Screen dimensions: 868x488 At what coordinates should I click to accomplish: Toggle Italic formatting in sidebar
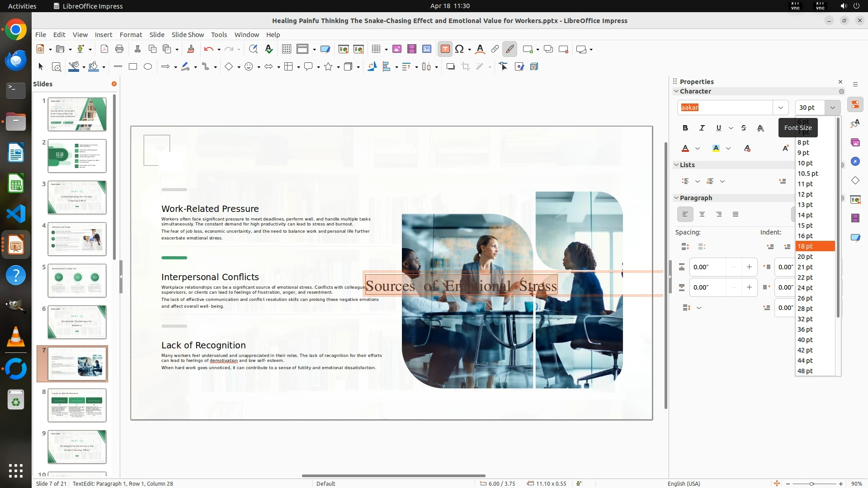[702, 128]
